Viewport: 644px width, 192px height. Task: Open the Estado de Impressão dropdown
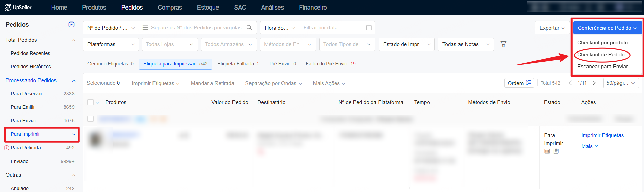tap(406, 44)
